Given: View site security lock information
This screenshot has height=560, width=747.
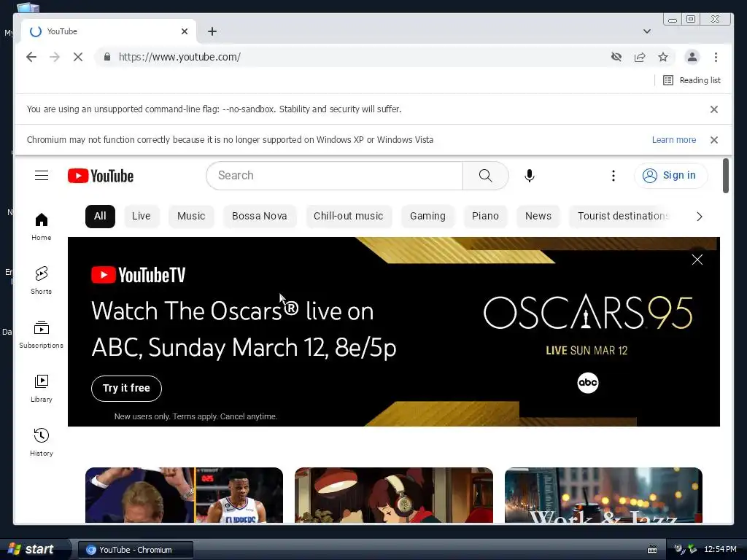Looking at the screenshot, I should point(107,57).
